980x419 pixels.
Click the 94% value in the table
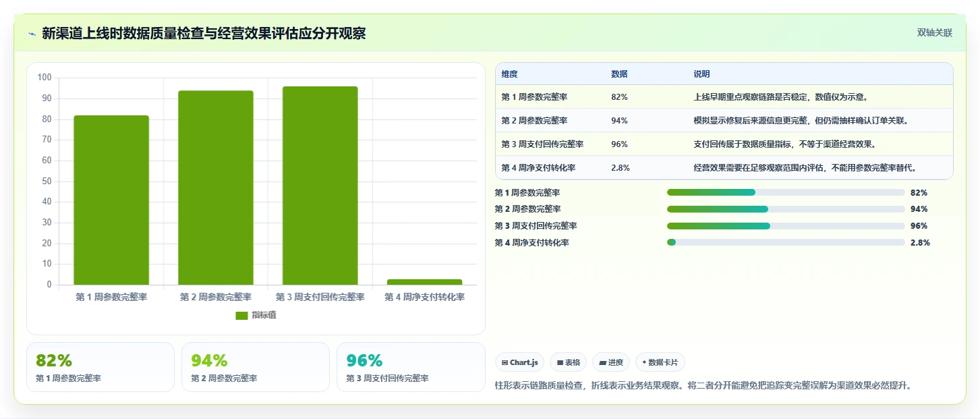pyautogui.click(x=619, y=121)
